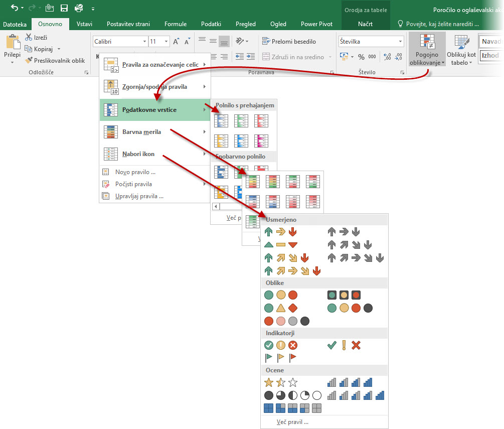Click the Save floppy disk icon
Viewport: 504px width, 429px height.
64,8
